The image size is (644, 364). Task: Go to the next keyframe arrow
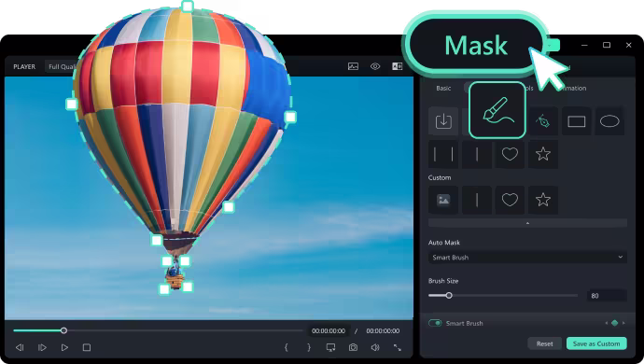click(623, 323)
